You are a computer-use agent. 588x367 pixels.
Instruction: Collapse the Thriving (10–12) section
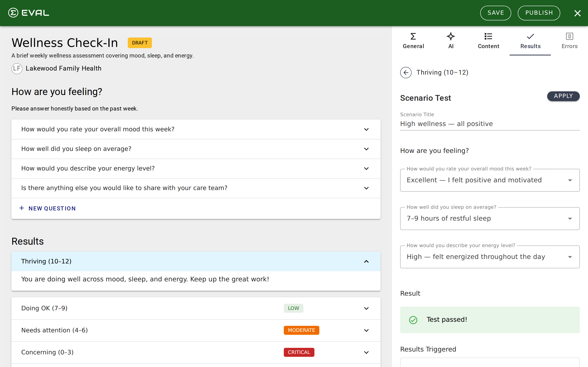366,261
